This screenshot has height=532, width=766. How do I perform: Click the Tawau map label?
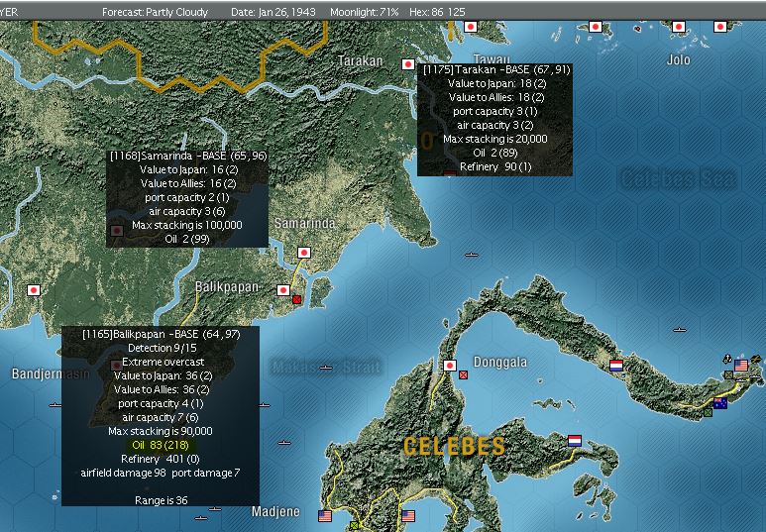pos(492,59)
